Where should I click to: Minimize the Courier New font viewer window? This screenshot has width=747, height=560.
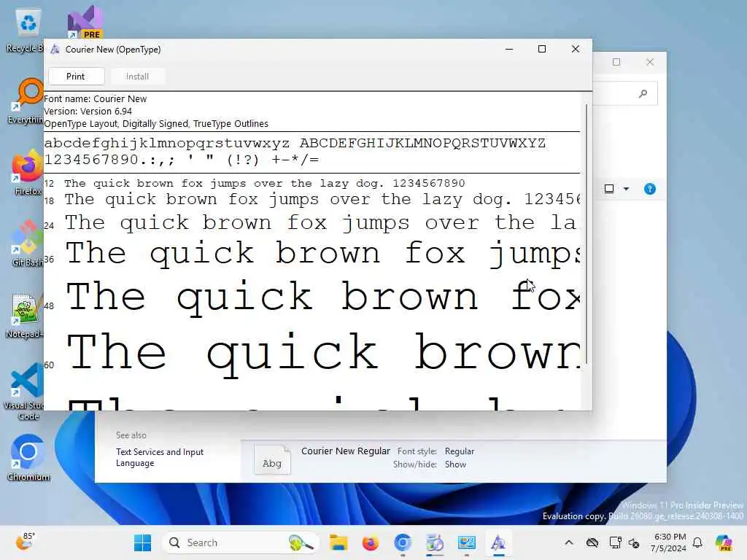click(x=509, y=49)
